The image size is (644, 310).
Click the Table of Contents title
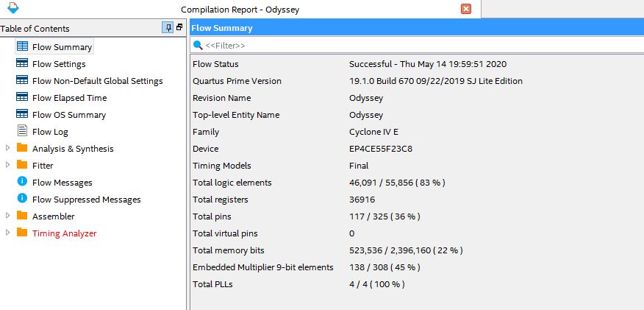[35, 29]
